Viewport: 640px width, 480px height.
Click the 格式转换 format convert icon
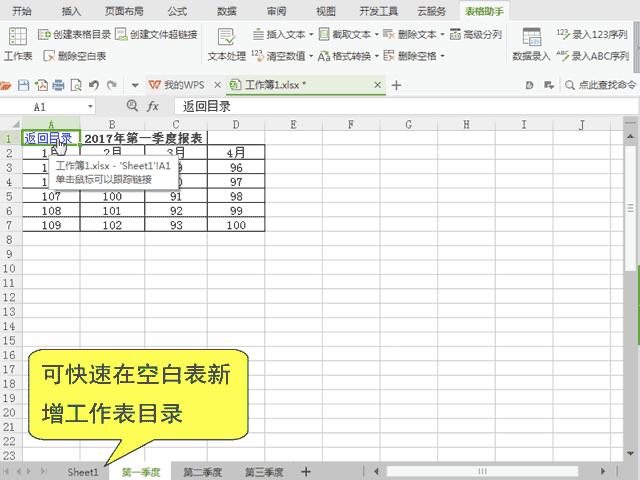tap(324, 56)
